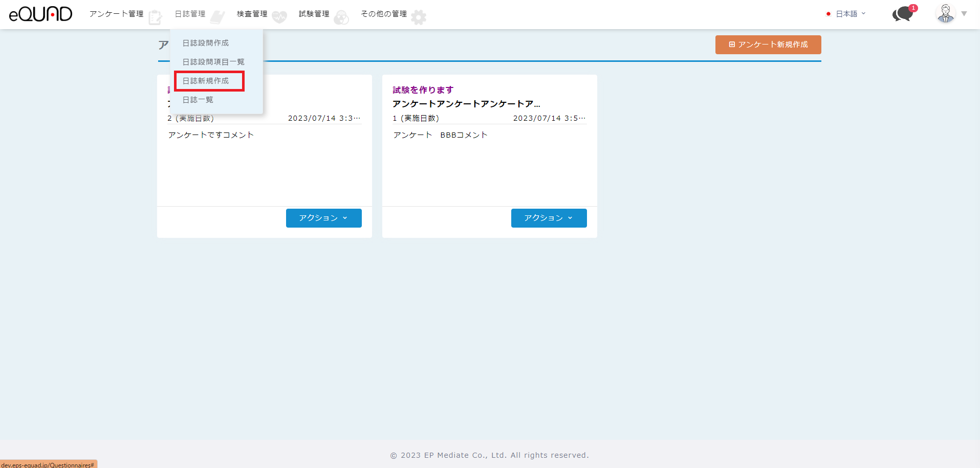Click the 試験を作ります title link
Viewport: 980px width, 468px height.
point(423,90)
